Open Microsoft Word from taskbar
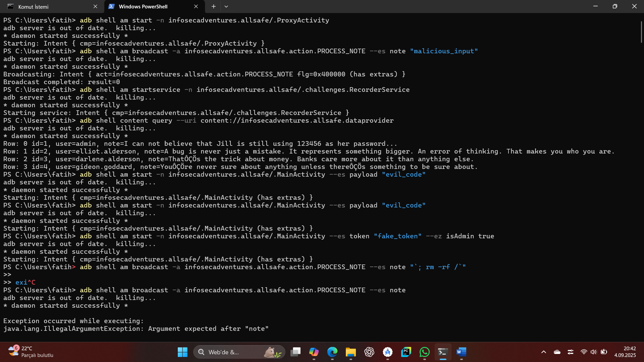 pyautogui.click(x=462, y=352)
